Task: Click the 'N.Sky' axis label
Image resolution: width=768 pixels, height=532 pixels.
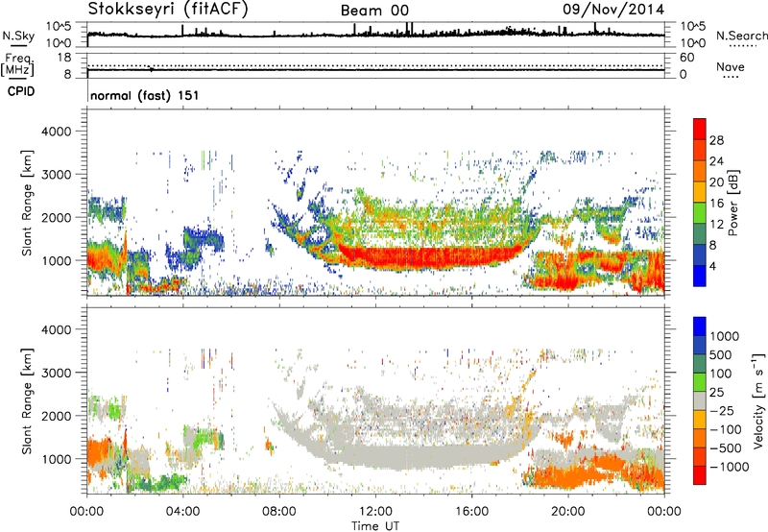Action: coord(18,36)
